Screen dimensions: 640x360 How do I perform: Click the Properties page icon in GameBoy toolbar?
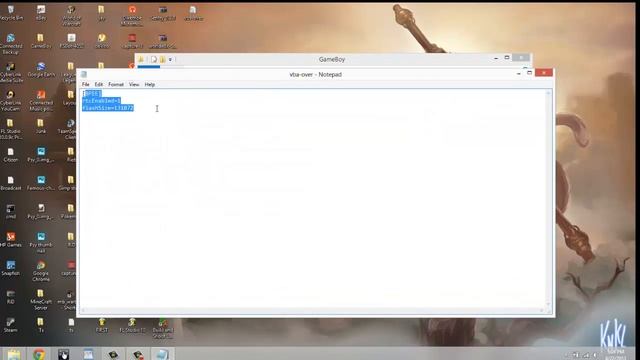click(154, 60)
